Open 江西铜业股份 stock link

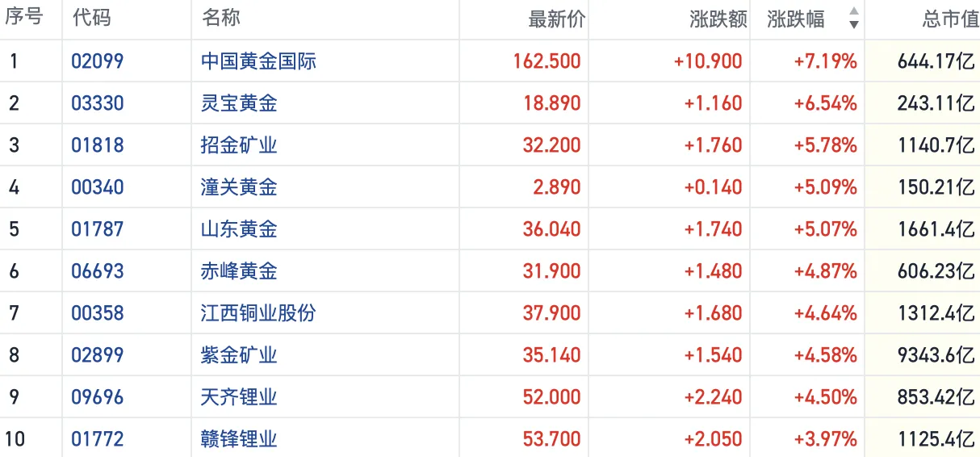pos(258,313)
